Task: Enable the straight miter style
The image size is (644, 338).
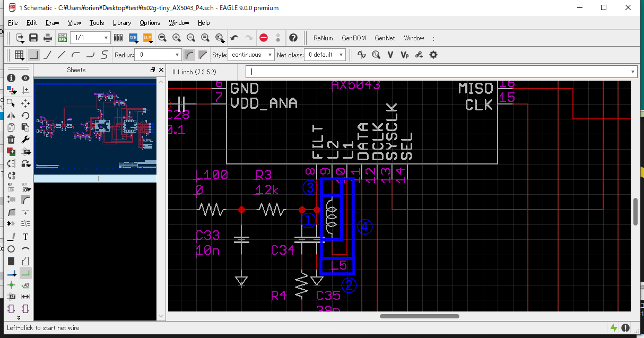Action: point(203,55)
